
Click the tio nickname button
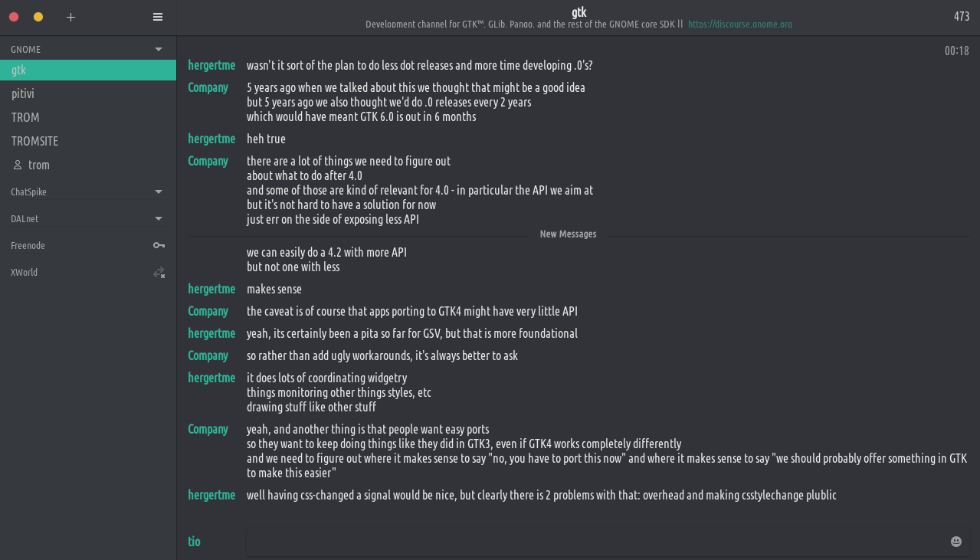coord(194,542)
